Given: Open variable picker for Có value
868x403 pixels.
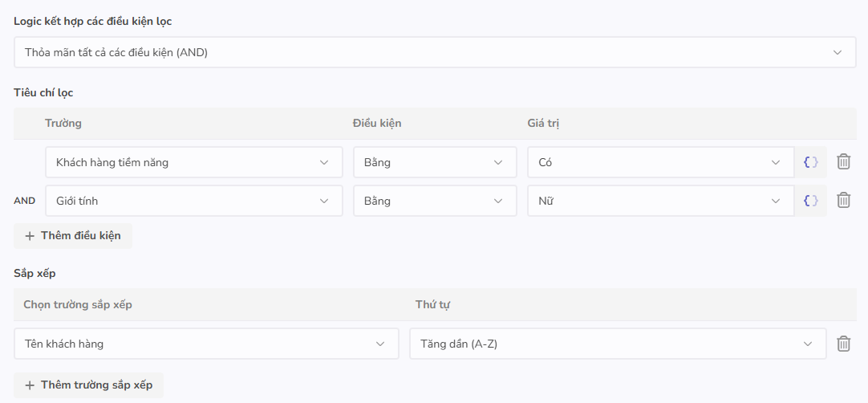Looking at the screenshot, I should click(811, 162).
